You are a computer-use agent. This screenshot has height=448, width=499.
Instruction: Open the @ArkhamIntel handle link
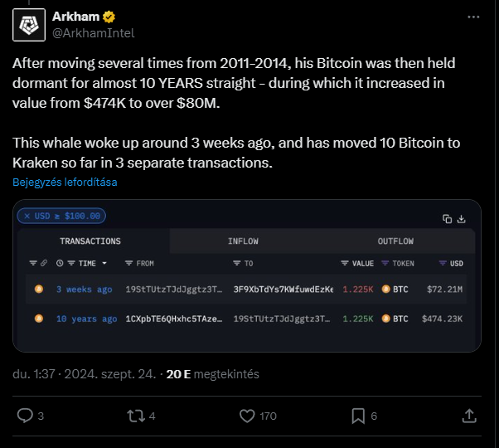point(93,33)
